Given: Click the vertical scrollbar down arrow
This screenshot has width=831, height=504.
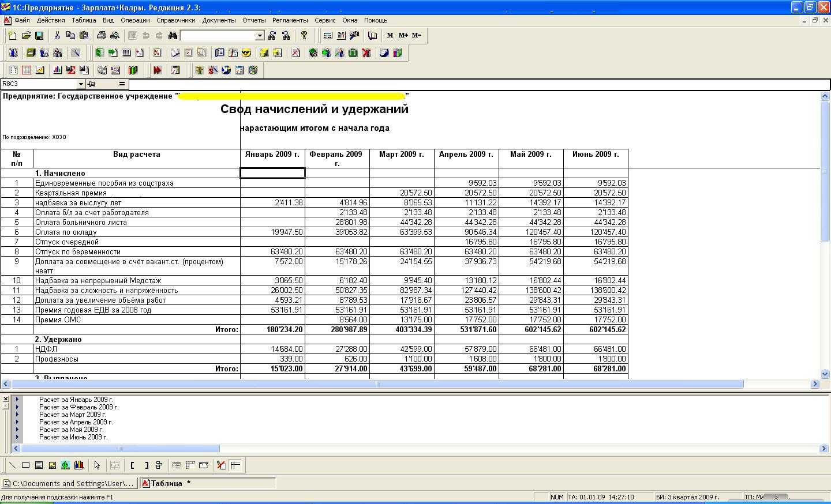Looking at the screenshot, I should 825,374.
